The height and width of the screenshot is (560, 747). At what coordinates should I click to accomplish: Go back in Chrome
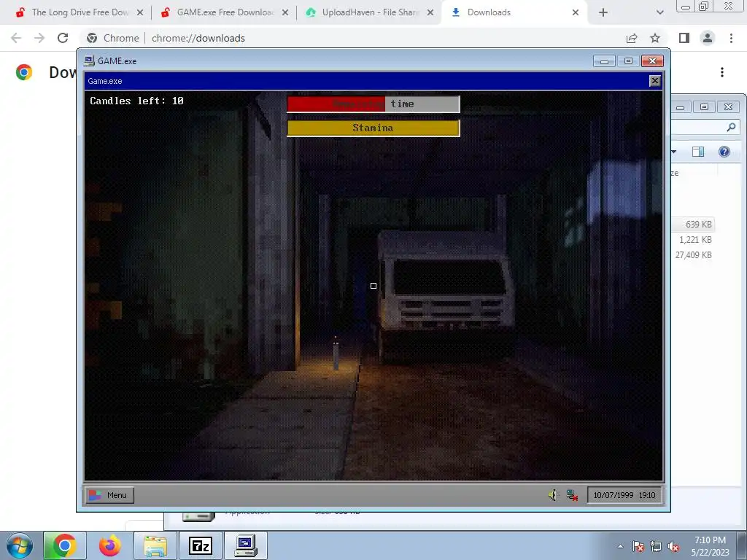[x=16, y=38]
